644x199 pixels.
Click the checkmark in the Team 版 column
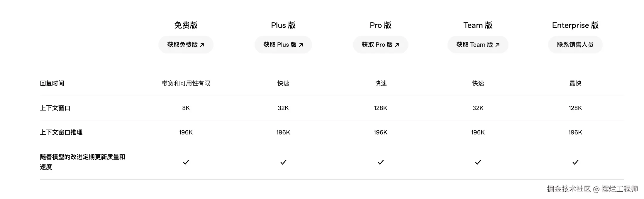click(x=478, y=162)
